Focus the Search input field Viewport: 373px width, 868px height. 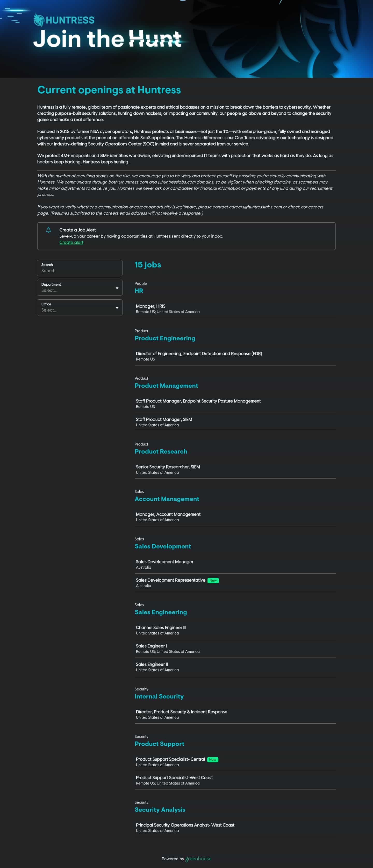pos(80,268)
